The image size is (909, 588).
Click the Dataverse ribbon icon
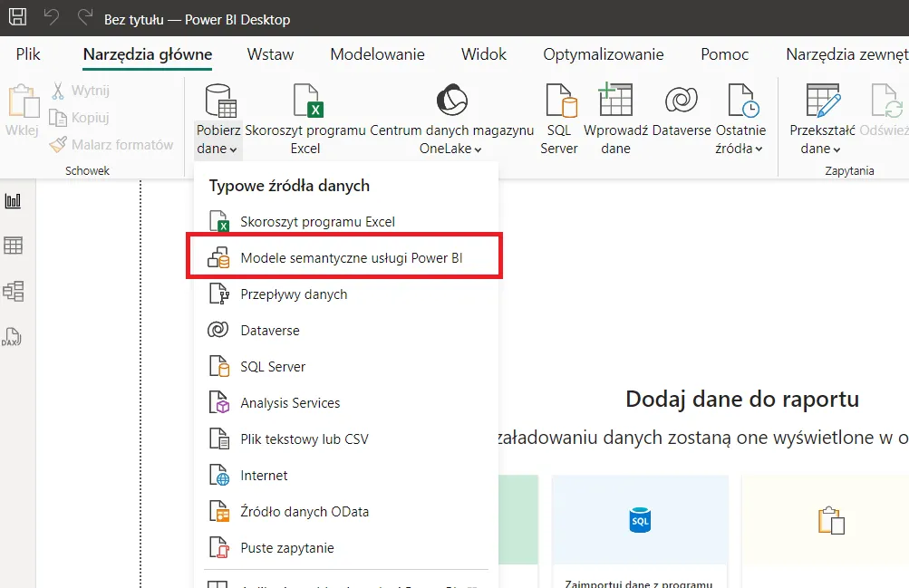point(681,101)
